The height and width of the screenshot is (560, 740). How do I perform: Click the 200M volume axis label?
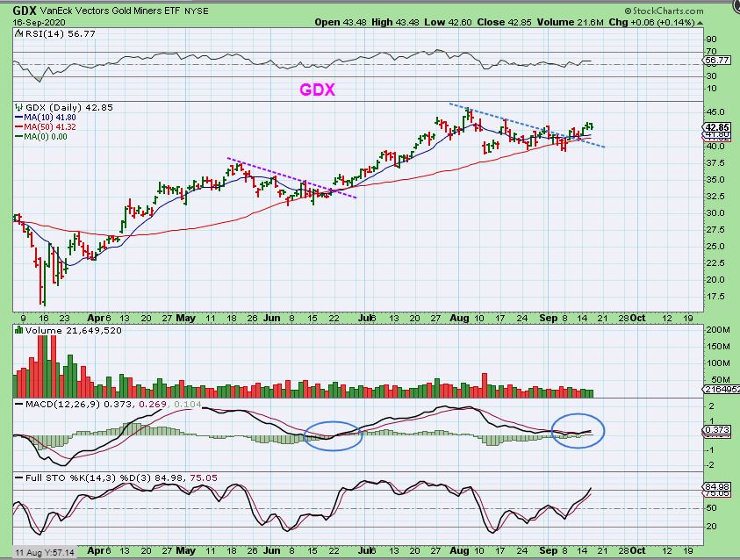[718, 330]
